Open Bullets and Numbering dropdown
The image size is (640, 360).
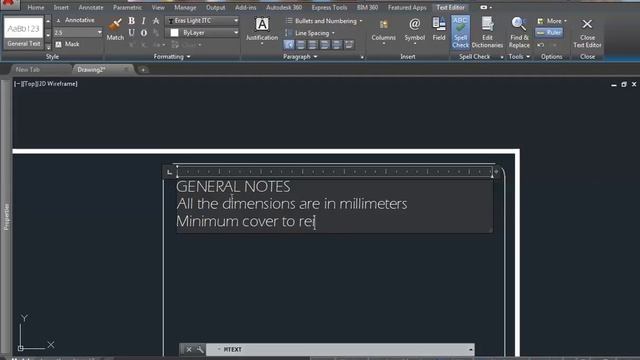pos(324,21)
